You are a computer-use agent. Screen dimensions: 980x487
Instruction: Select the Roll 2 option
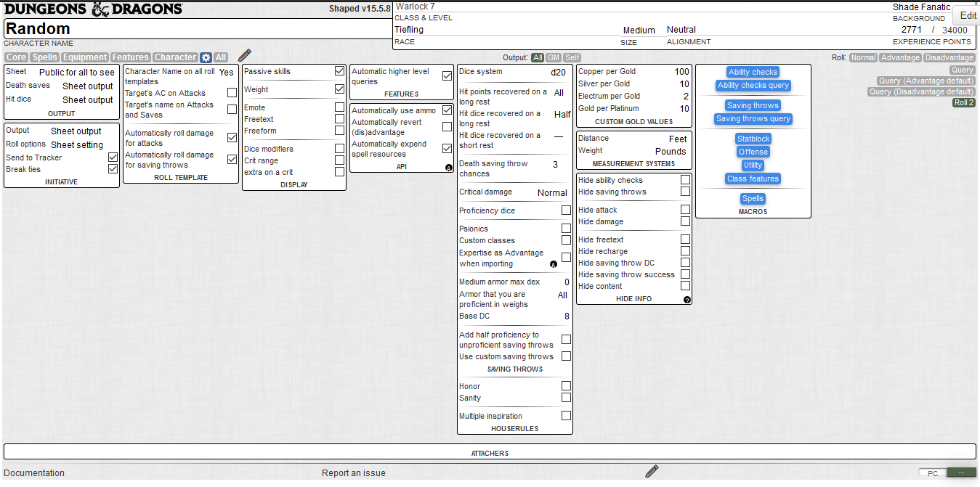point(964,102)
